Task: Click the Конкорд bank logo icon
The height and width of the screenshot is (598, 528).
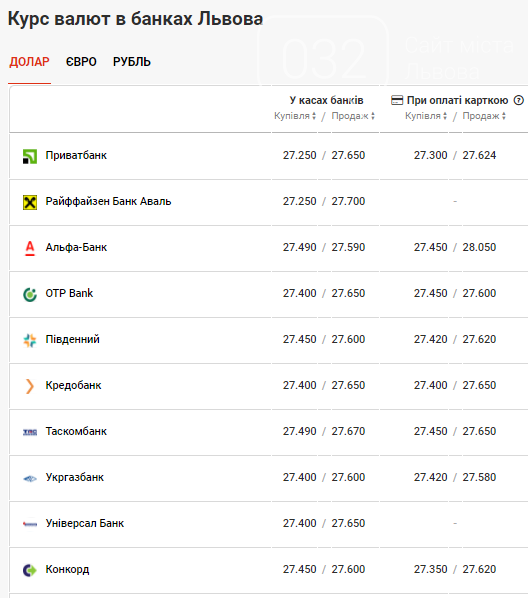Action: pyautogui.click(x=30, y=570)
